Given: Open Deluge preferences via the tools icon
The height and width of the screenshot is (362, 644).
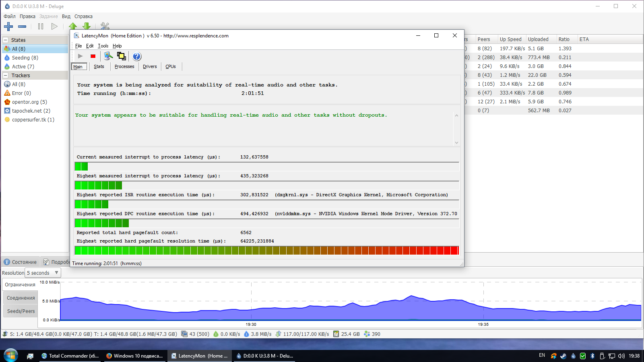Looking at the screenshot, I should tap(105, 27).
